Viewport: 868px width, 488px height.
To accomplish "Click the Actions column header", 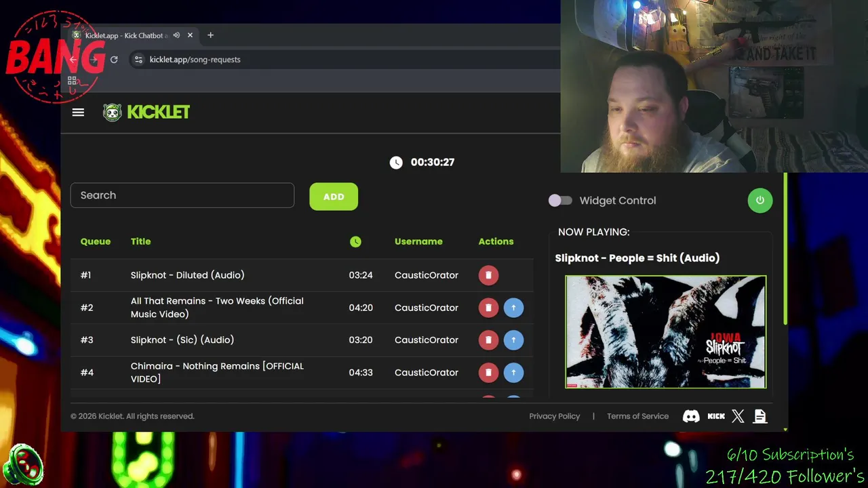I will [496, 241].
